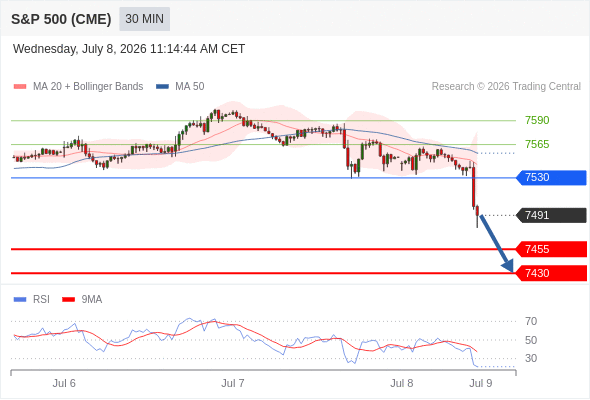Select the 7455 red support tag
Image resolution: width=590 pixels, height=400 pixels.
[551, 249]
